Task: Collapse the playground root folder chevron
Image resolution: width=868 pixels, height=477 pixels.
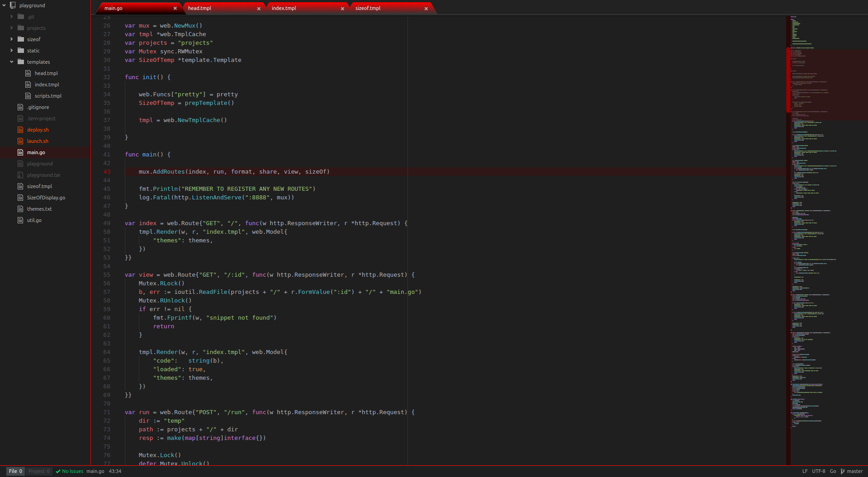Action: 4,5
